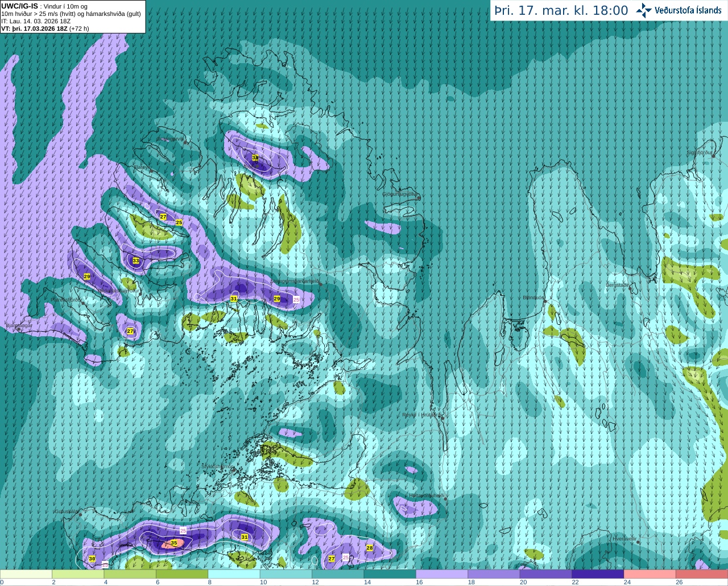Click the yellow 35 gust label on pink patch
728x586 pixels.
[174, 543]
